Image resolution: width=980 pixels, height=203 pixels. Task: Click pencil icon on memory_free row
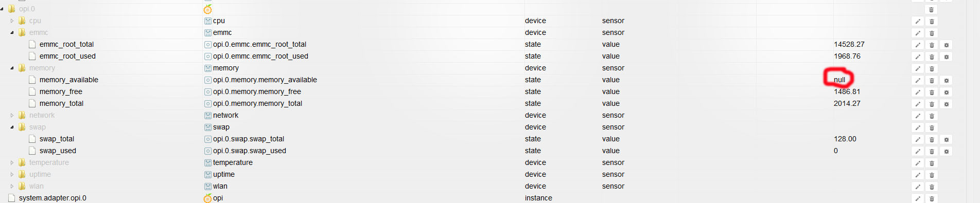[x=918, y=92]
